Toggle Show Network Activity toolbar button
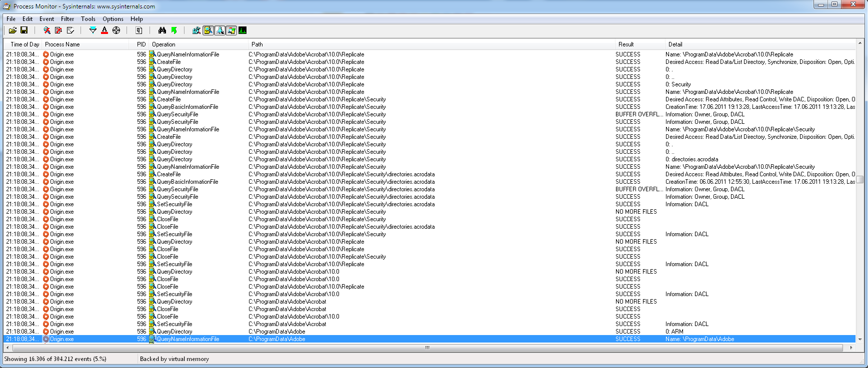The height and width of the screenshot is (368, 868). 220,30
